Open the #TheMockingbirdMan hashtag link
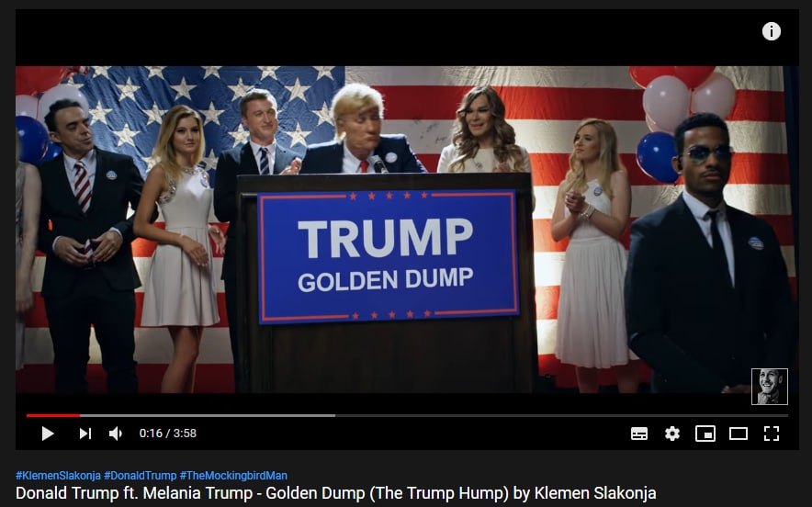The height and width of the screenshot is (507, 812). 233,476
